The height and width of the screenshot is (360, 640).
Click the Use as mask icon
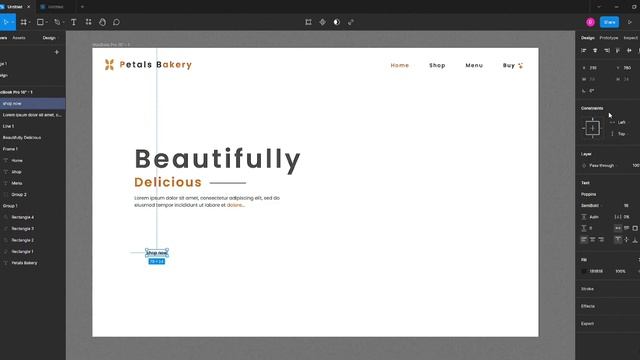[336, 22]
